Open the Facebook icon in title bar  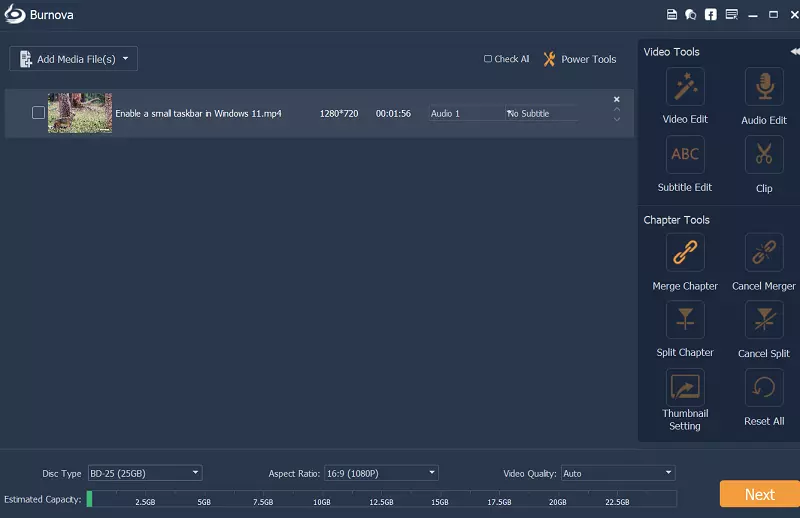click(711, 15)
